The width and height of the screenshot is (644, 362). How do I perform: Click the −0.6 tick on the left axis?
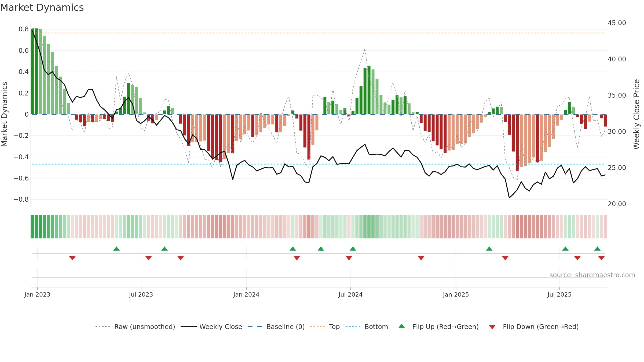(x=21, y=178)
